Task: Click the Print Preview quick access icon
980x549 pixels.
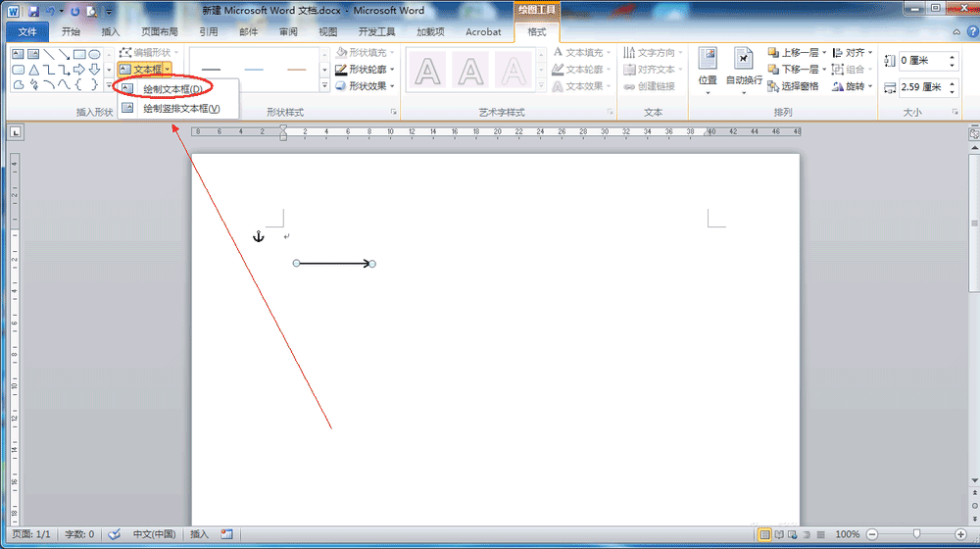Action: pos(92,11)
